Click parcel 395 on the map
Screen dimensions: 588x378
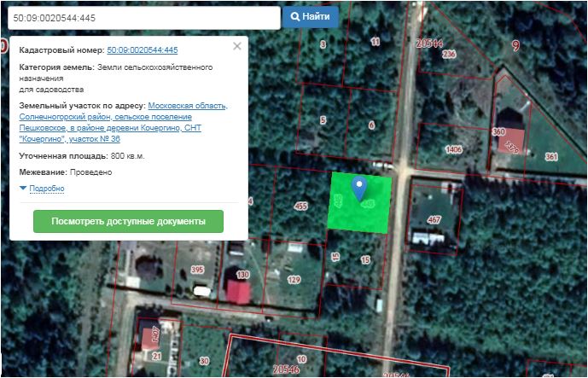pos(197,270)
